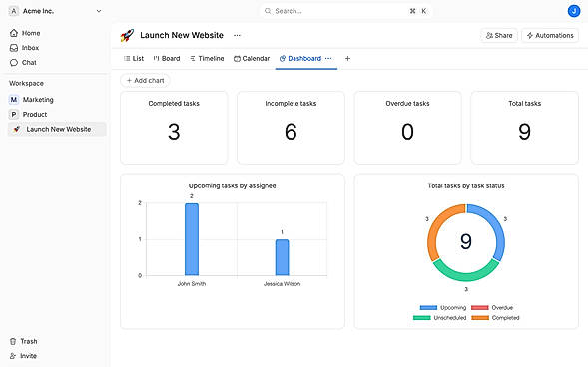Viewport: 588px width, 367px height.
Task: Click John Smith's bar in chart
Action: tap(192, 239)
